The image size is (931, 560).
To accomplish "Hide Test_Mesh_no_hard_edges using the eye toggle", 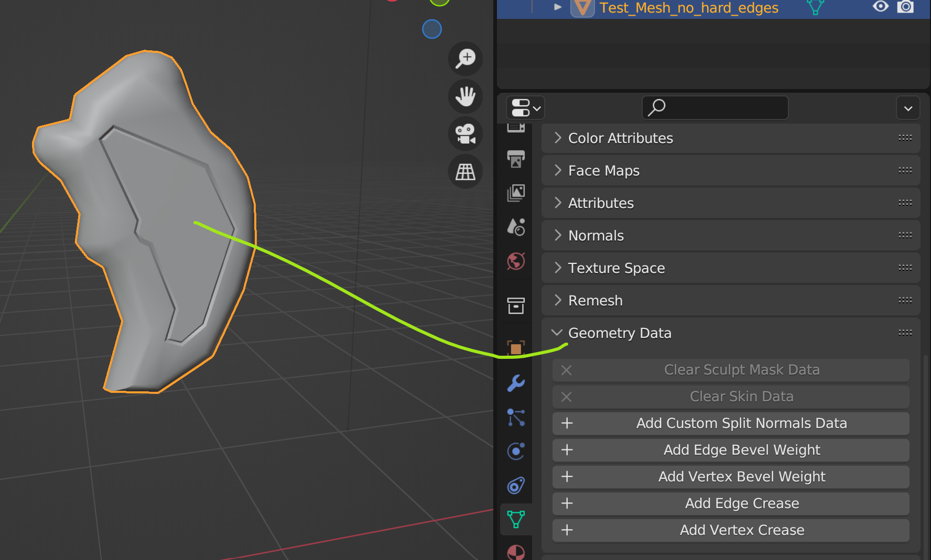I will [x=881, y=7].
